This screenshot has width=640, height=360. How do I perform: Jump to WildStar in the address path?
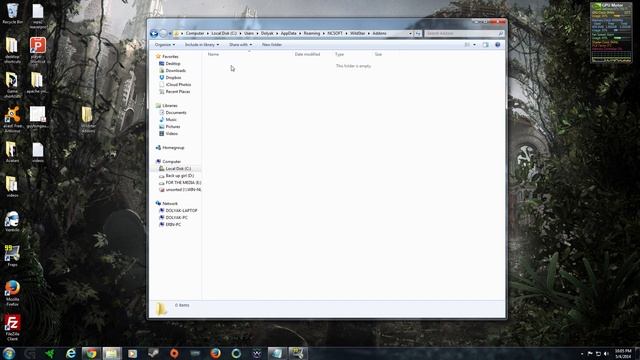[x=358, y=33]
